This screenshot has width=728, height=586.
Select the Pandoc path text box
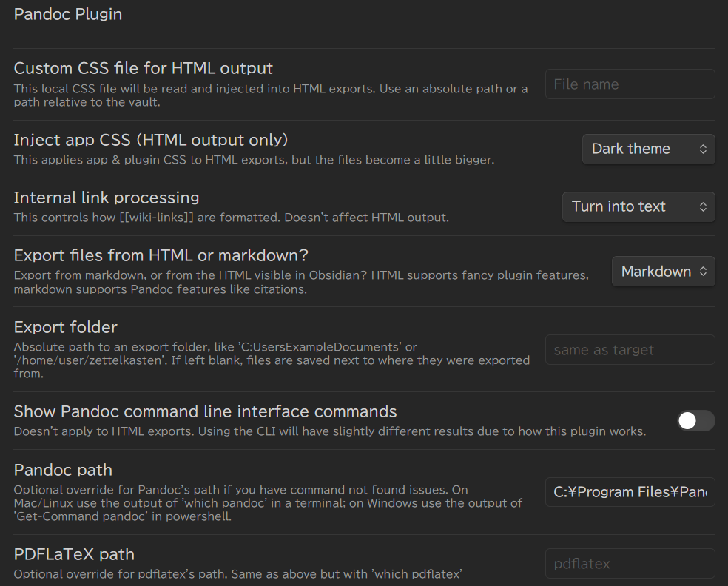(630, 492)
